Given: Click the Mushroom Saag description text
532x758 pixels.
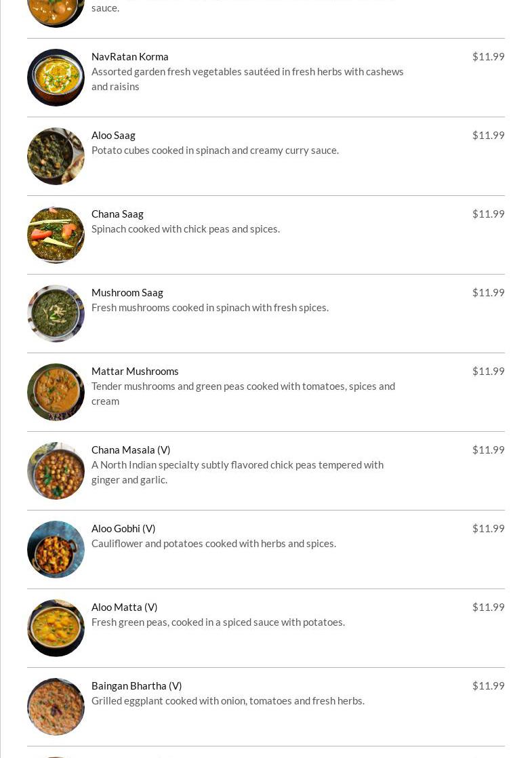Looking at the screenshot, I should (210, 307).
